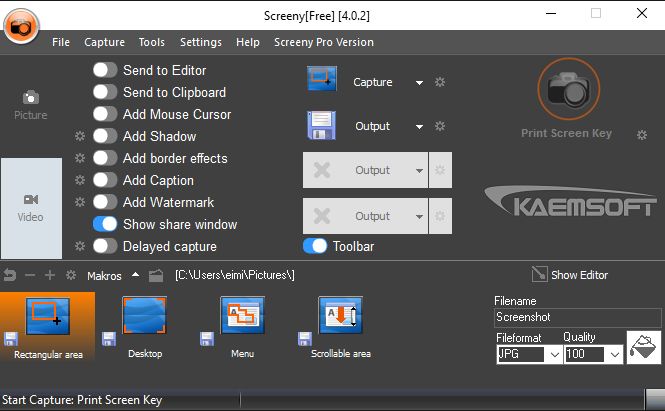Image resolution: width=665 pixels, height=411 pixels.
Task: Switch to Video mode tab
Action: (31, 208)
